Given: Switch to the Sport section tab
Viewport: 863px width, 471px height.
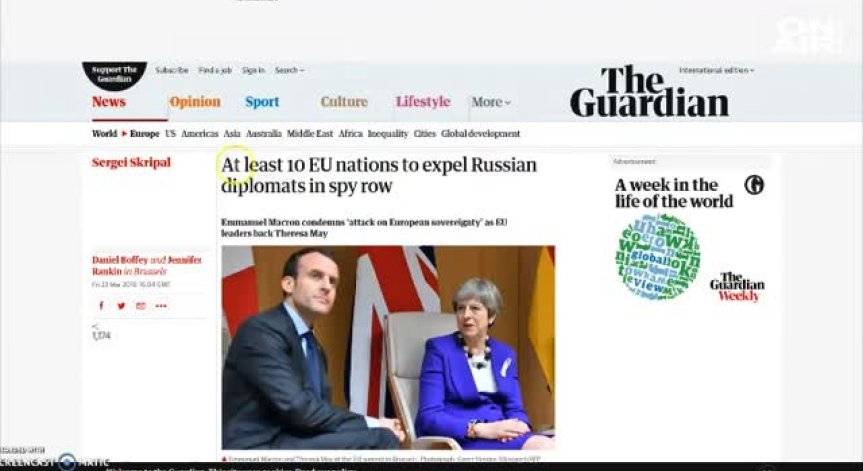Looking at the screenshot, I should [262, 102].
